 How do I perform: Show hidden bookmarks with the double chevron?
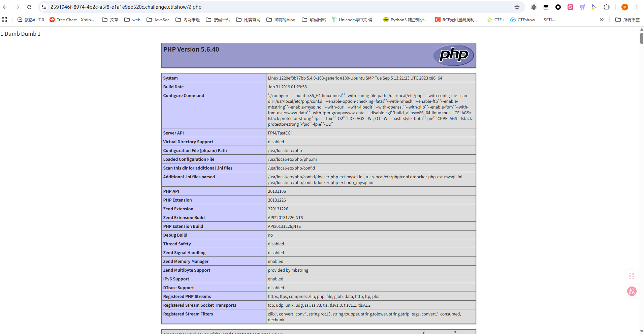pyautogui.click(x=602, y=20)
